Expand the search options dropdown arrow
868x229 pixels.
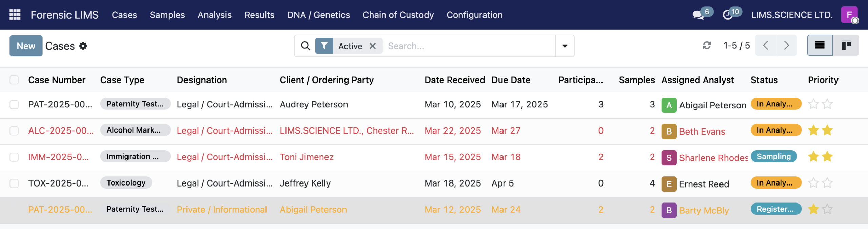(565, 46)
